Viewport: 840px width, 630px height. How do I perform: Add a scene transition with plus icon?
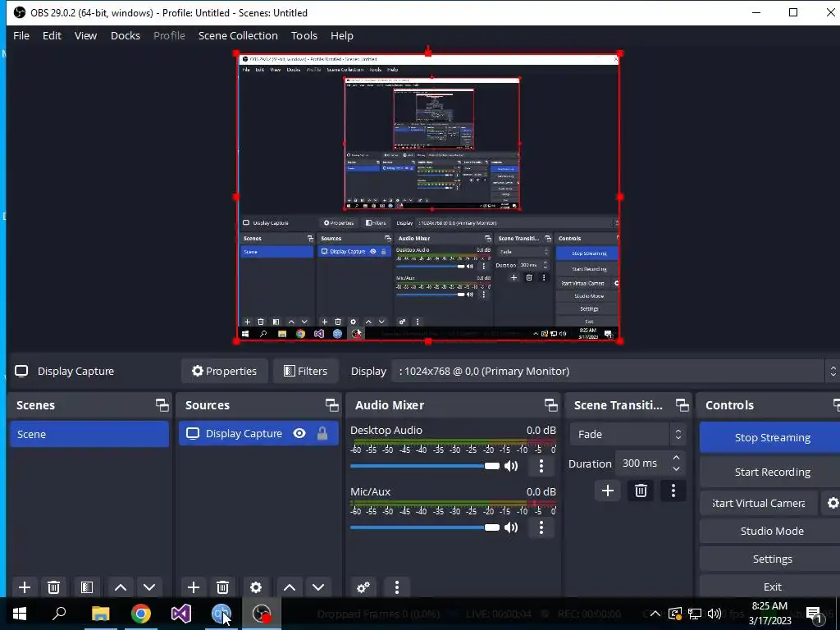pyautogui.click(x=608, y=491)
